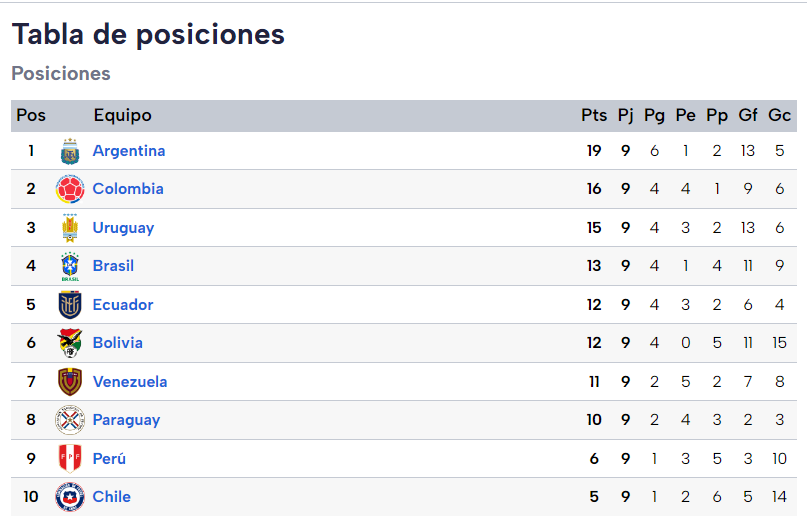The width and height of the screenshot is (807, 523).
Task: Click the Uruguay team crest icon
Action: pyautogui.click(x=69, y=228)
